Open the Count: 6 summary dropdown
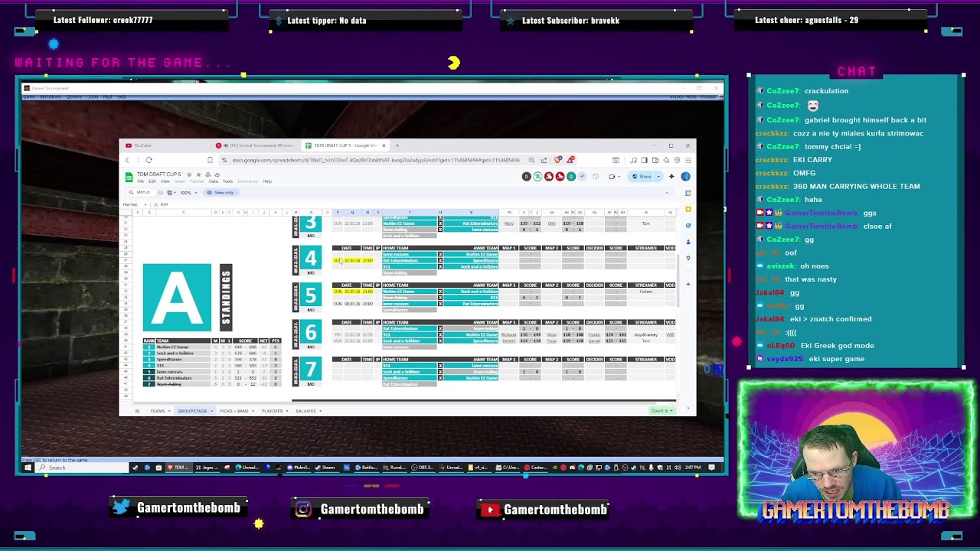Viewport: 980px width, 551px height. pos(661,411)
